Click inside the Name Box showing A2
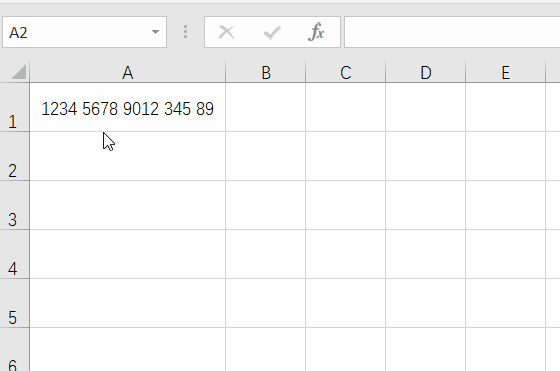 point(77,32)
